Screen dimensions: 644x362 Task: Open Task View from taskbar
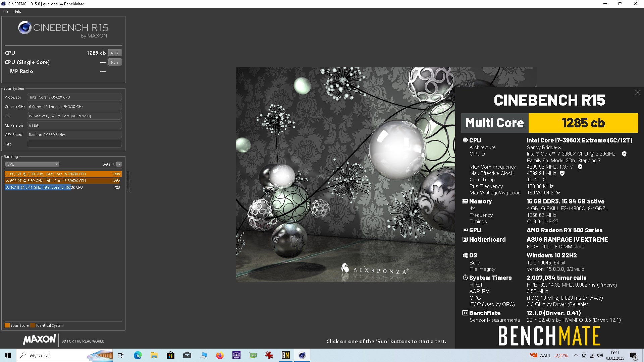click(x=121, y=355)
